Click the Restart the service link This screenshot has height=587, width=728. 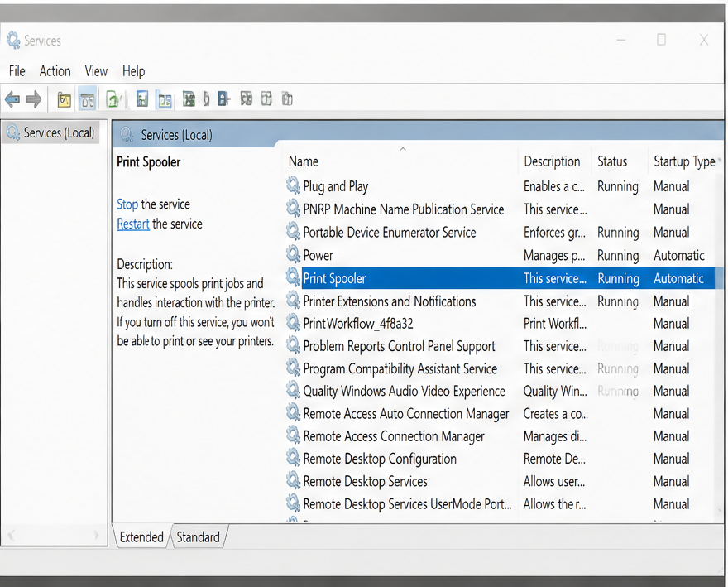click(x=133, y=224)
